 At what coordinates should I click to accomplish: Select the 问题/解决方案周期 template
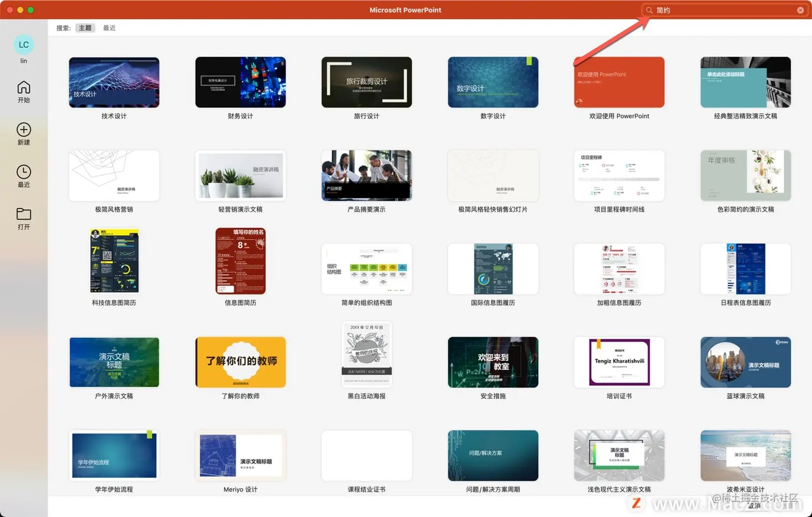[x=493, y=456]
